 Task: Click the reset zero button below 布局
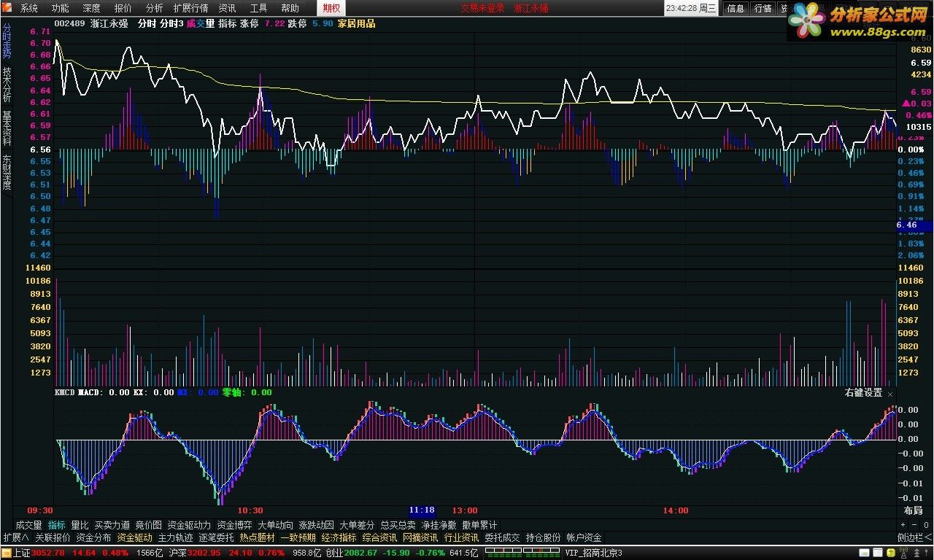[x=926, y=525]
